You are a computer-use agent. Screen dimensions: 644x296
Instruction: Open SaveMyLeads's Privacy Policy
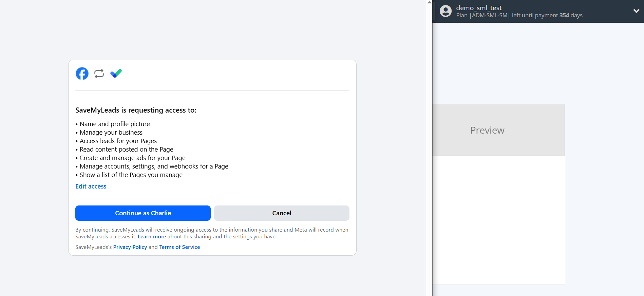coord(130,247)
